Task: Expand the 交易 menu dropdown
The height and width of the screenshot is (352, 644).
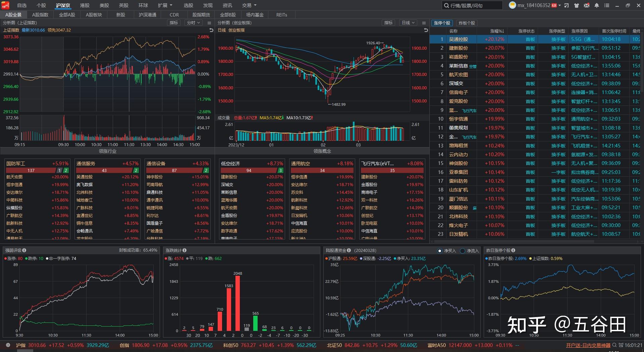Action: tap(249, 5)
